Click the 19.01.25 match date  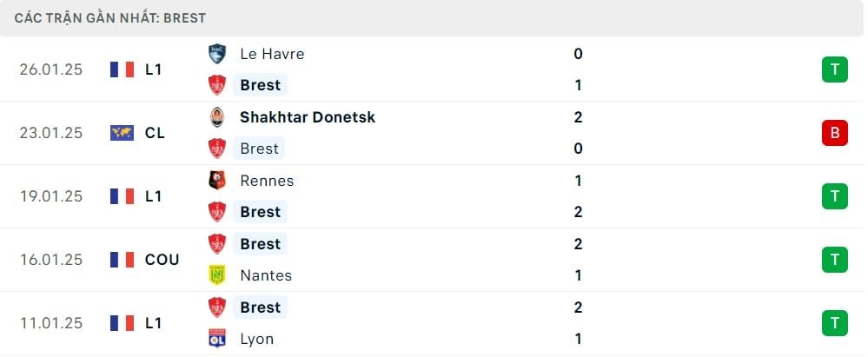(50, 196)
